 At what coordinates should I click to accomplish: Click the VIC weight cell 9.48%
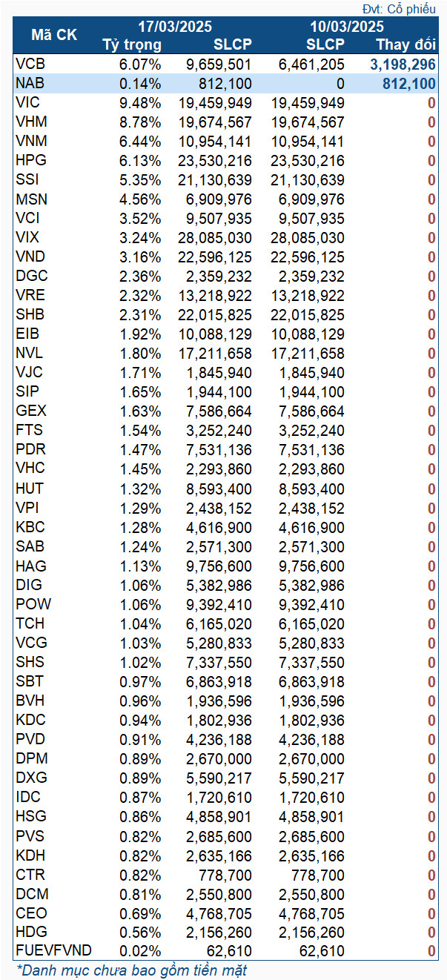point(140,103)
